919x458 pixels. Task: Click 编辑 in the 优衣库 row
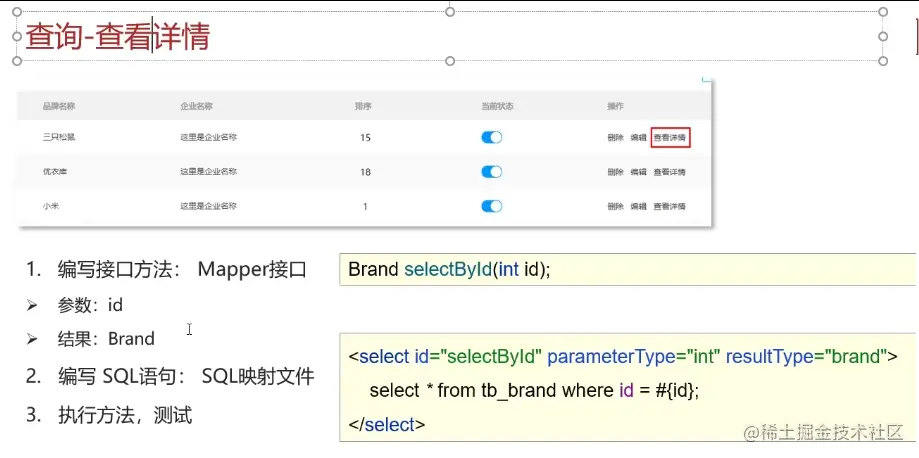click(x=638, y=172)
